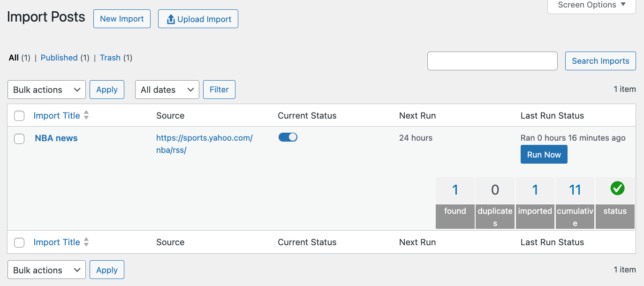The height and width of the screenshot is (286, 644).
Task: Open the Bulk actions dropdown
Action: [46, 89]
